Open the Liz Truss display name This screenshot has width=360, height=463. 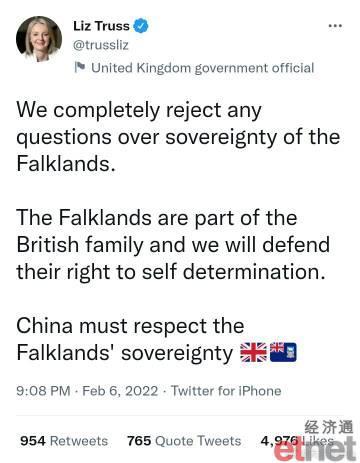click(x=101, y=26)
